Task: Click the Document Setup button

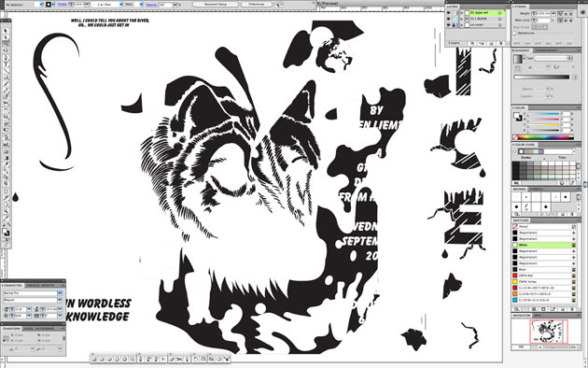Action: tap(216, 5)
